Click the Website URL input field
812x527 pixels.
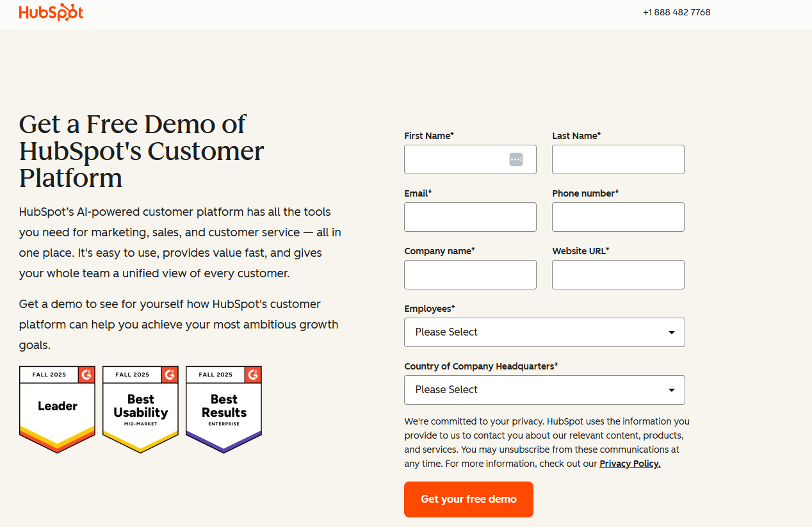click(x=618, y=275)
